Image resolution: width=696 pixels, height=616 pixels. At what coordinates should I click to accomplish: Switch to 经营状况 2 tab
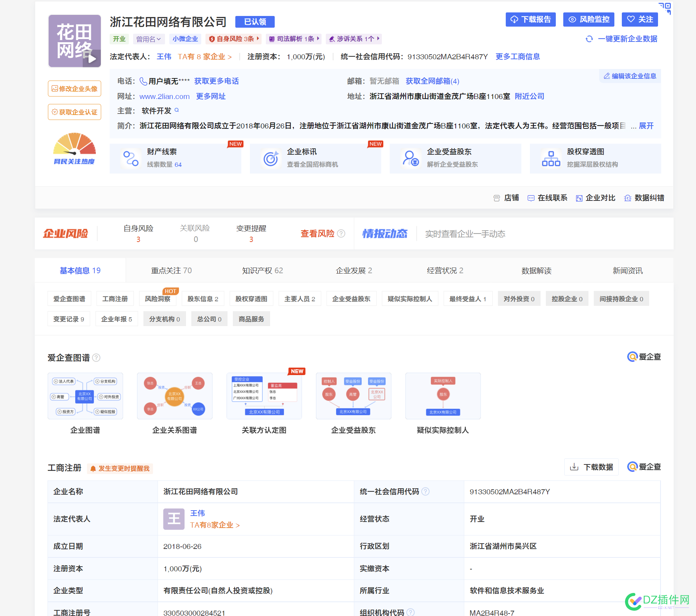(445, 270)
